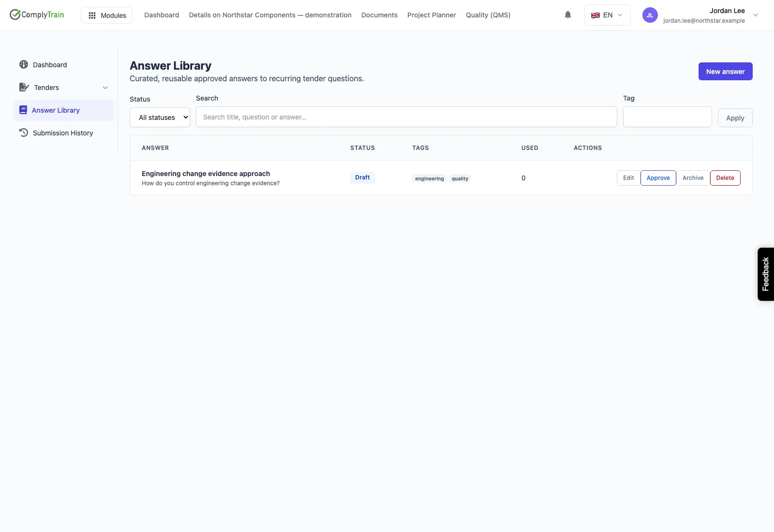Click the Answer Library book icon

(23, 110)
